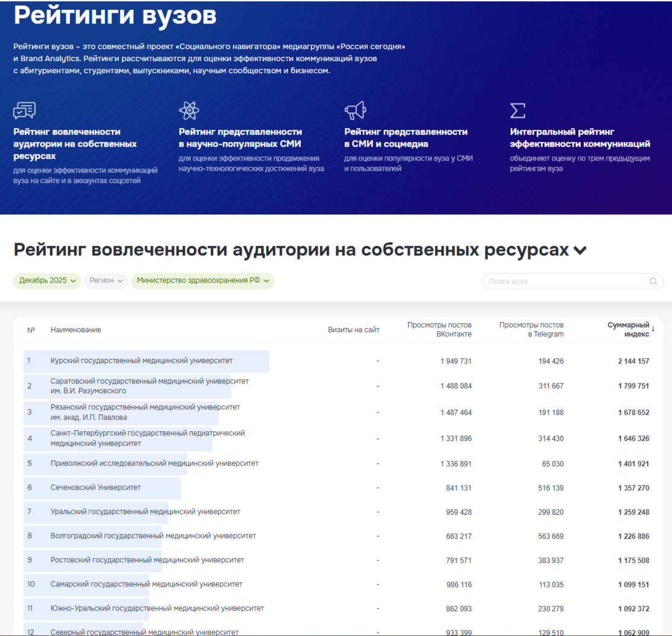Open the Регион filter dropdown
Viewport: 672px width, 636px height.
click(106, 281)
